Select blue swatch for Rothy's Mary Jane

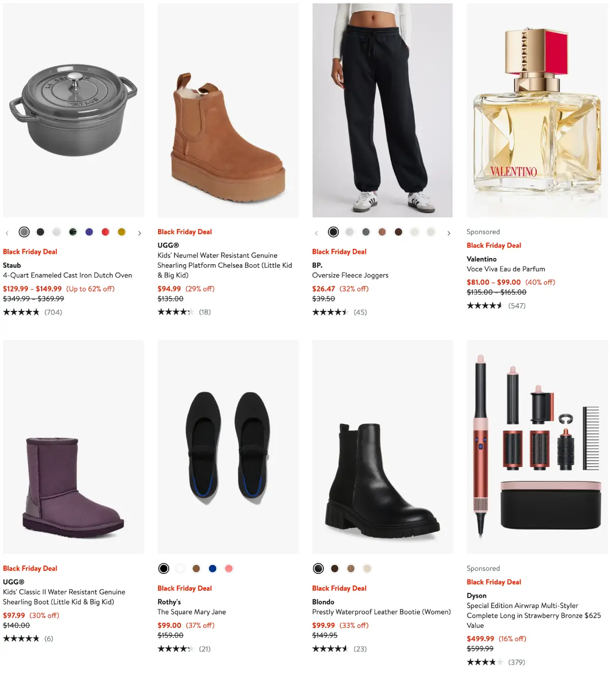212,568
